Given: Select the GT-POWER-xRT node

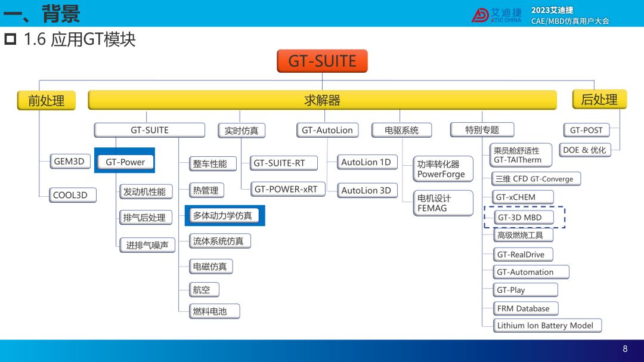Looking at the screenshot, I should 287,189.
